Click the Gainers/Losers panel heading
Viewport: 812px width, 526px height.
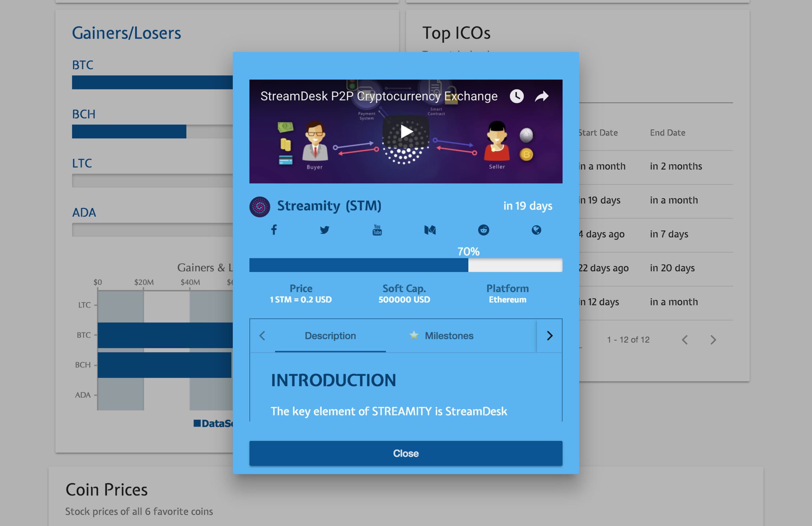pyautogui.click(x=126, y=33)
